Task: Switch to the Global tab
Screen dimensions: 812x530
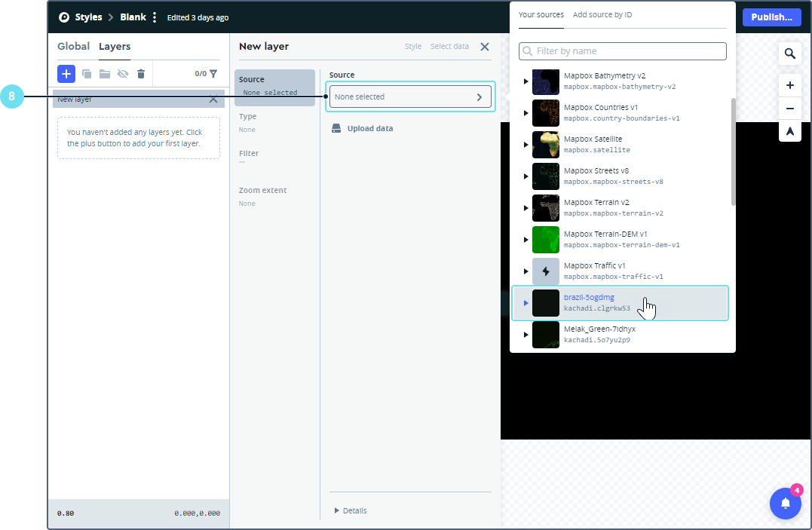Action: [74, 46]
